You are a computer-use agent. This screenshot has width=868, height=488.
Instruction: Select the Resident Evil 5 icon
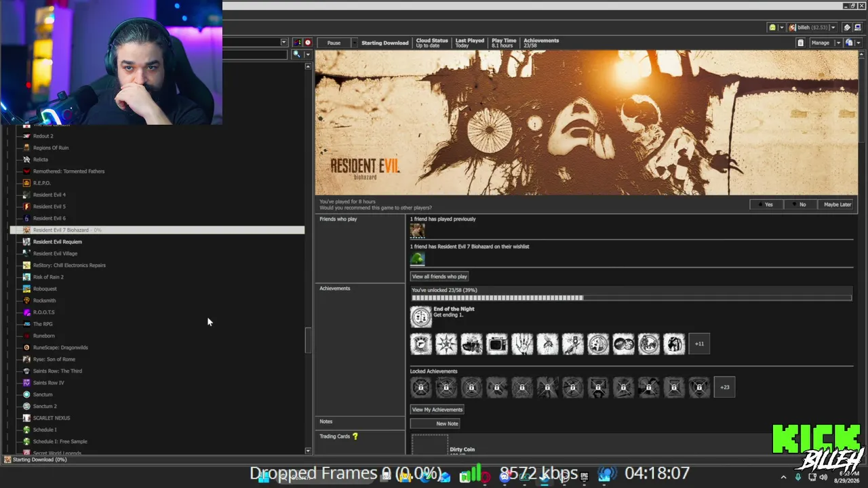click(x=26, y=207)
